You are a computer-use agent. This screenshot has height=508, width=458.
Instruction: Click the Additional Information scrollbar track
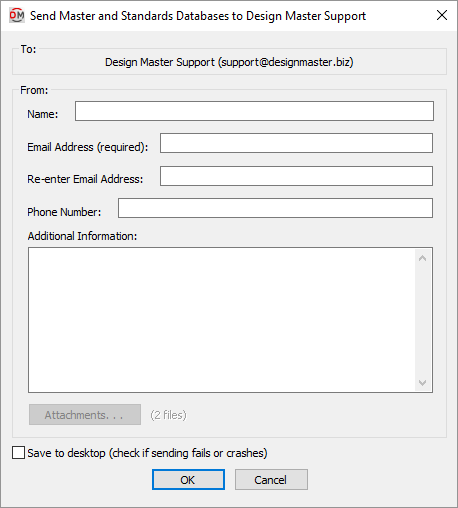423,320
